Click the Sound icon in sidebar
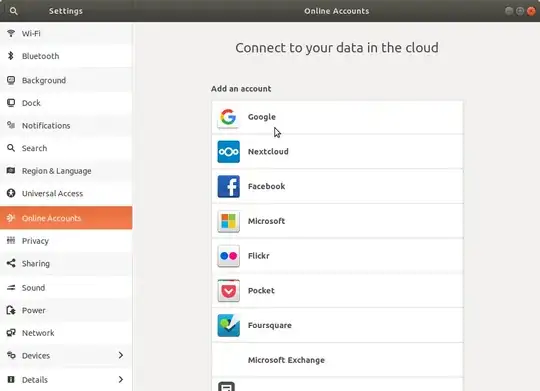The height and width of the screenshot is (391, 540). 11,288
